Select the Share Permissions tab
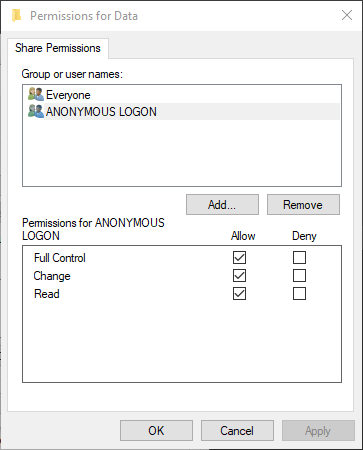Viewport: 363px width, 450px height. tap(58, 48)
